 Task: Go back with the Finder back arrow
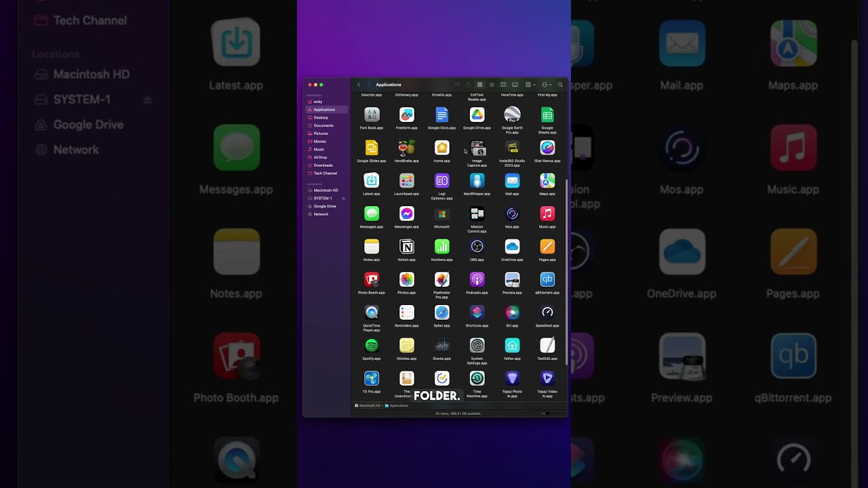(359, 85)
